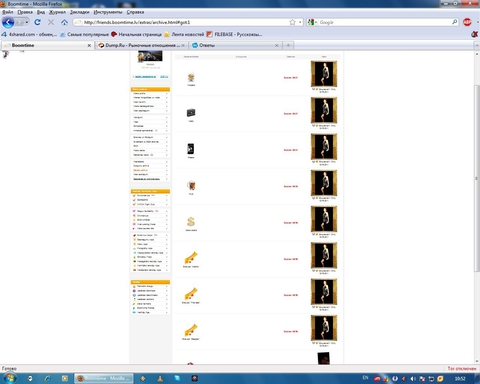The height and width of the screenshot is (384, 480).
Task: Click the mobile phone gift icon
Action: [x=191, y=149]
